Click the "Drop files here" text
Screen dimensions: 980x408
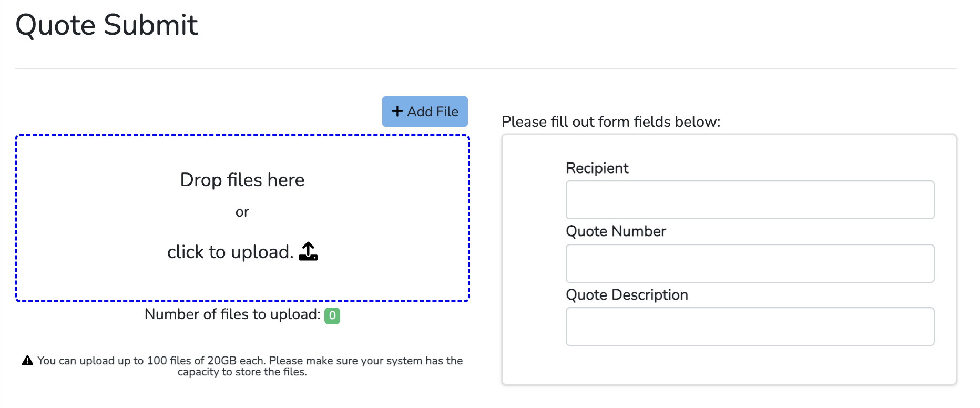pyautogui.click(x=242, y=180)
